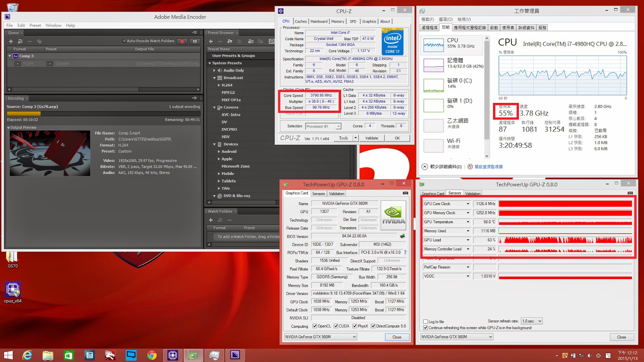Click GPU-Z screenshot camera icon in Sensors window

click(630, 193)
